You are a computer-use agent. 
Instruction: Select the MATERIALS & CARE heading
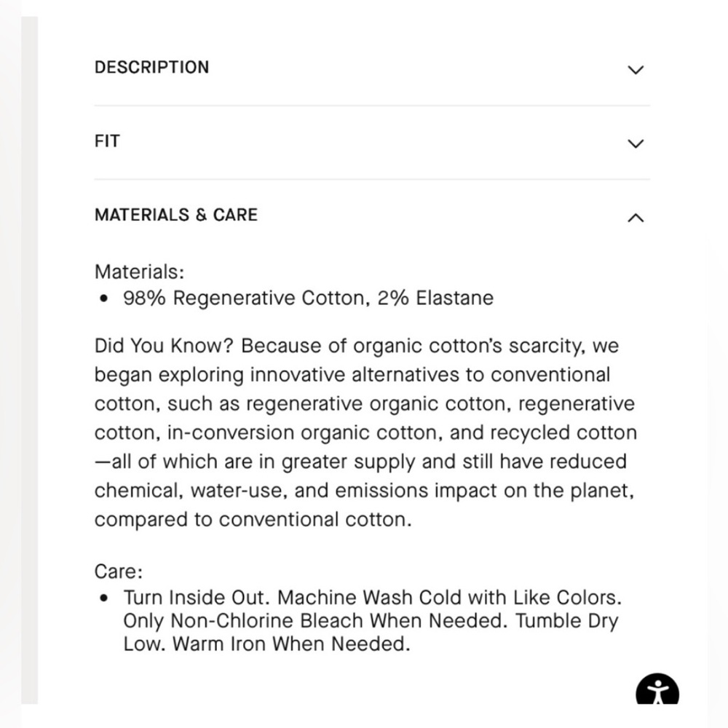pos(176,215)
